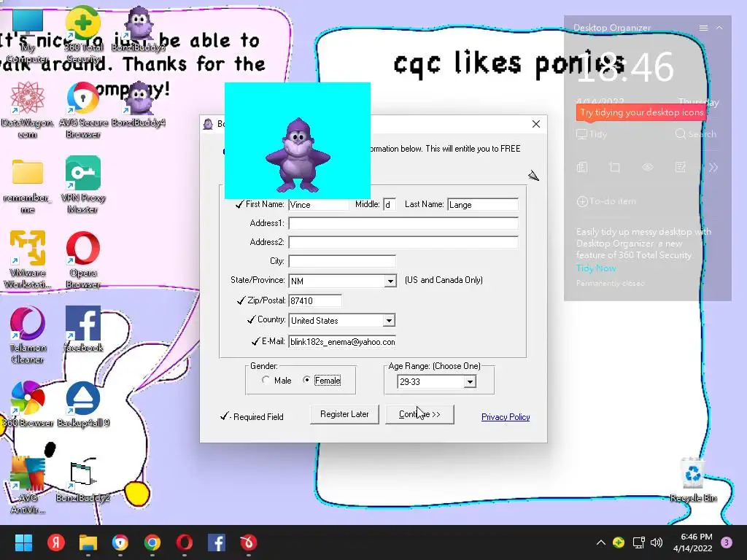Open the Age Range dropdown

point(471,381)
